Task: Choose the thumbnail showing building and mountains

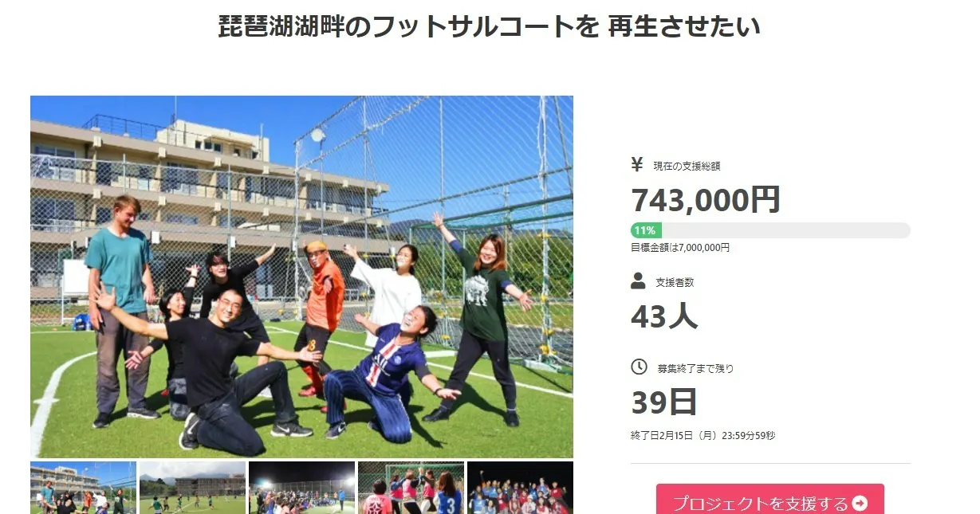Action: pos(192,488)
